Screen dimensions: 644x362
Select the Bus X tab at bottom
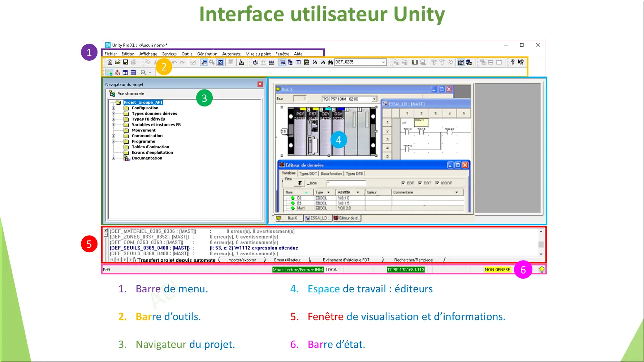coord(292,218)
